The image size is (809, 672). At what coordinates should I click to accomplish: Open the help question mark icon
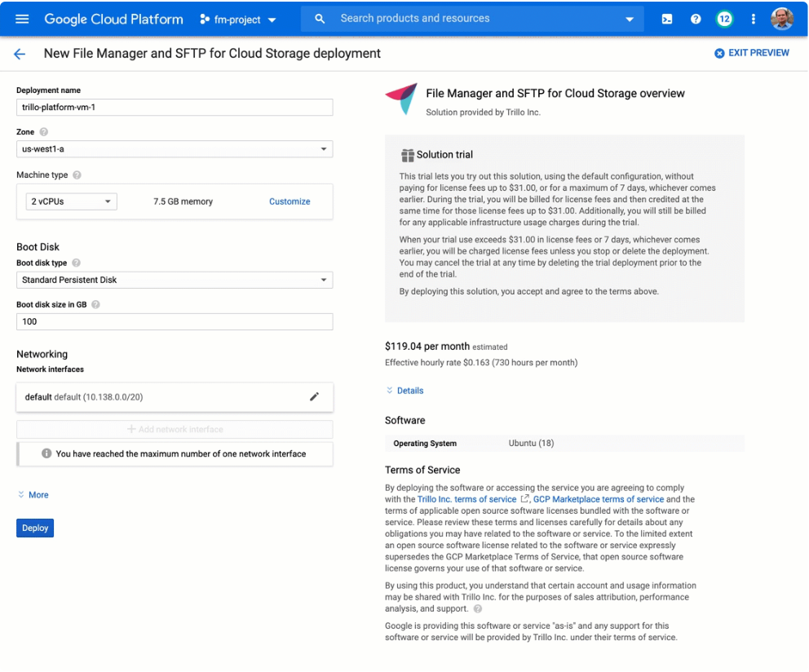[x=696, y=19]
